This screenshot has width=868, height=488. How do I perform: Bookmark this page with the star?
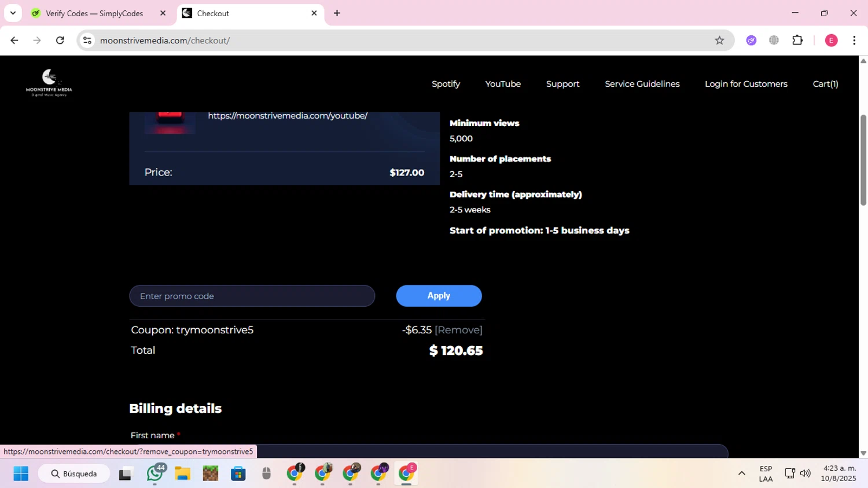tap(719, 41)
